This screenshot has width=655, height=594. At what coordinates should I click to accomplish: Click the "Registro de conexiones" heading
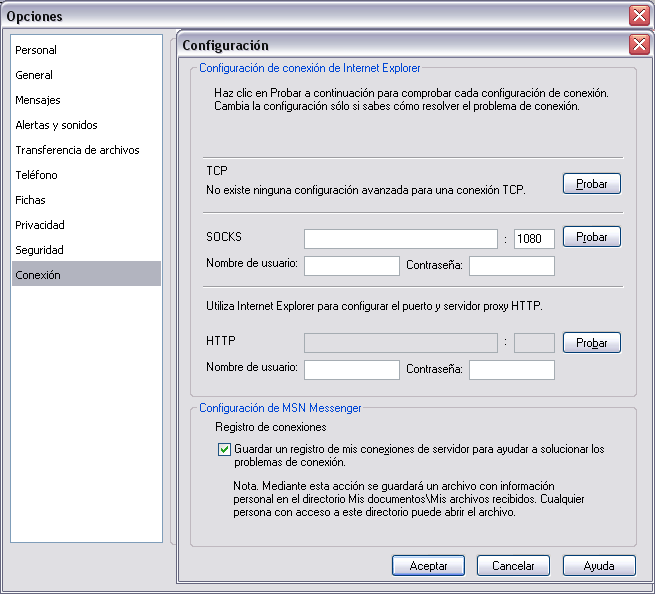pyautogui.click(x=271, y=427)
